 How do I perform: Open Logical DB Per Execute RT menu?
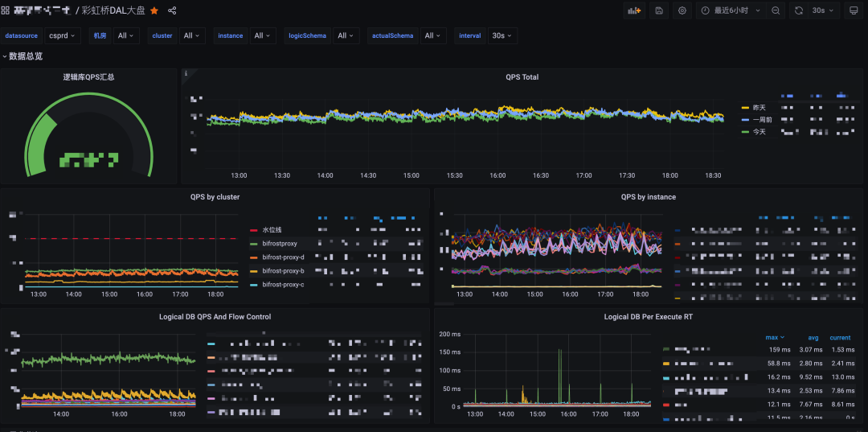[649, 317]
